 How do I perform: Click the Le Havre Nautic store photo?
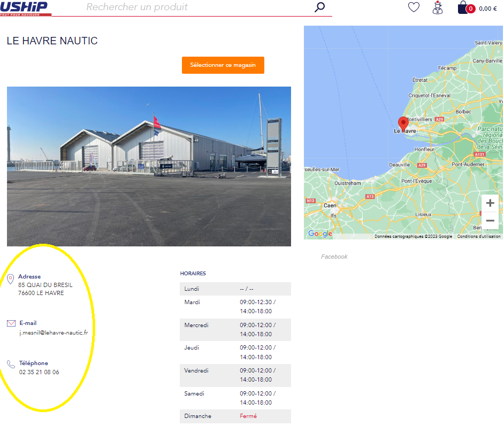tap(149, 166)
